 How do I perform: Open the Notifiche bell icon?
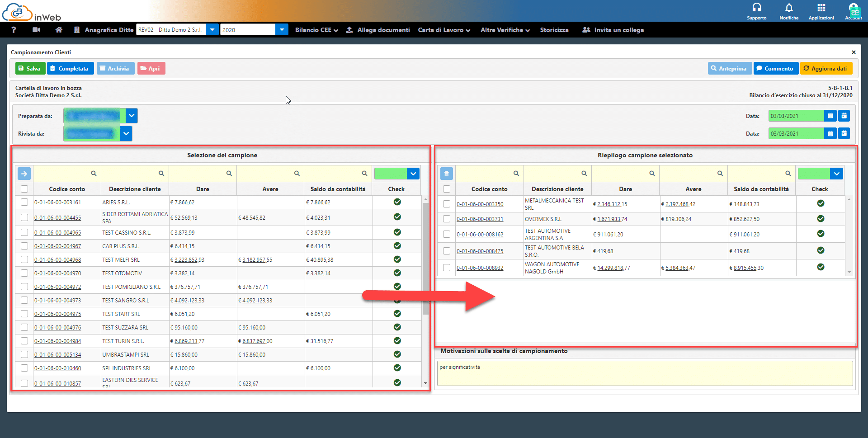coord(788,8)
